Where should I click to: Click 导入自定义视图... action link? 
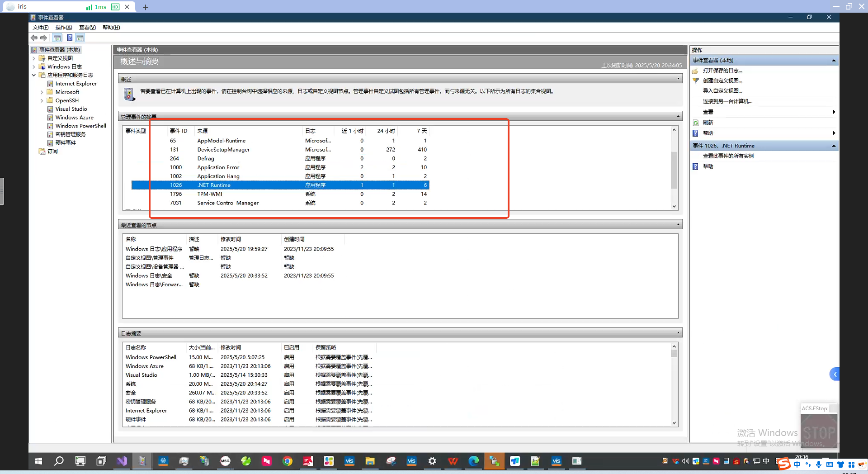click(x=722, y=91)
